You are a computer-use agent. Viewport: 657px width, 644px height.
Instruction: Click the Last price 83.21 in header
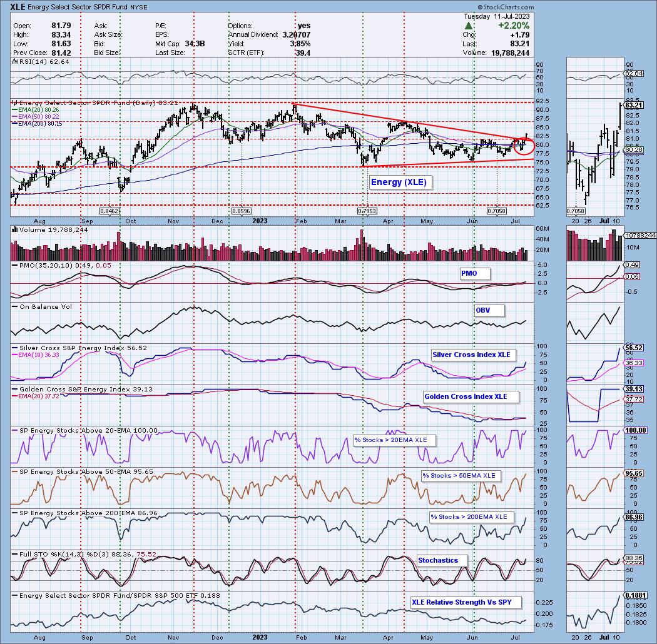tap(520, 44)
